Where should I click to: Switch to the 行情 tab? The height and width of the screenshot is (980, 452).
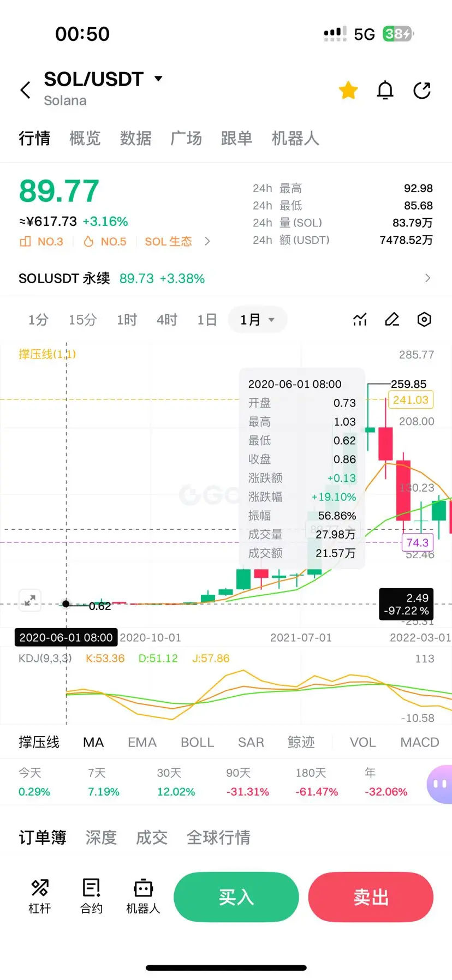click(x=34, y=138)
